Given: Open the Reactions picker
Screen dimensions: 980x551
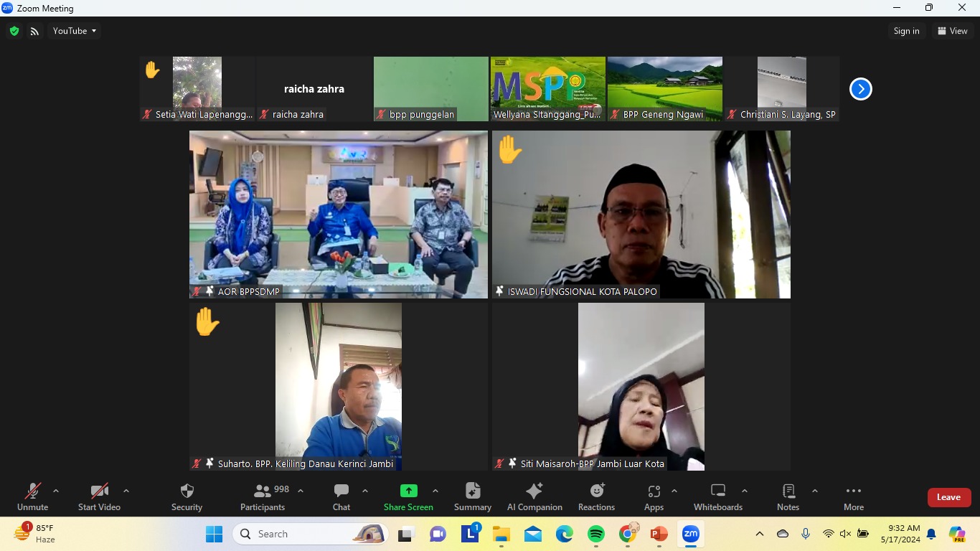Looking at the screenshot, I should 596,496.
